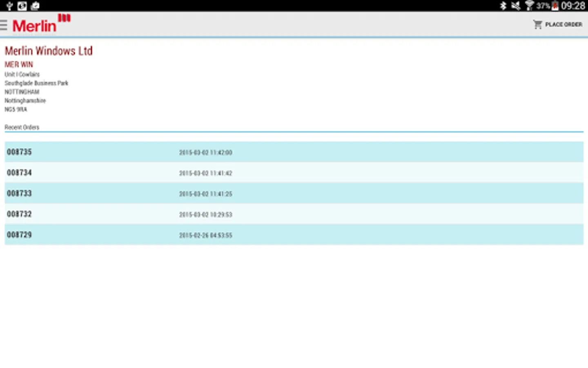Open order 008735

294,152
